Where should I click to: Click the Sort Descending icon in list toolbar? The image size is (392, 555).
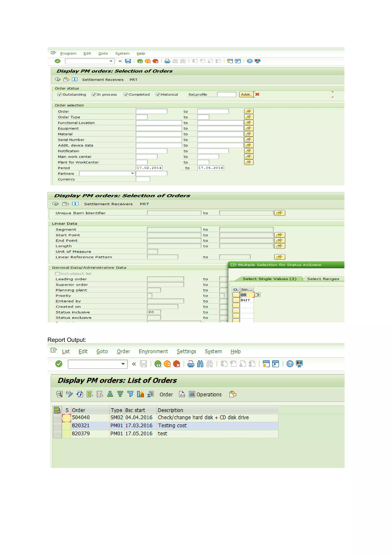coord(120,394)
